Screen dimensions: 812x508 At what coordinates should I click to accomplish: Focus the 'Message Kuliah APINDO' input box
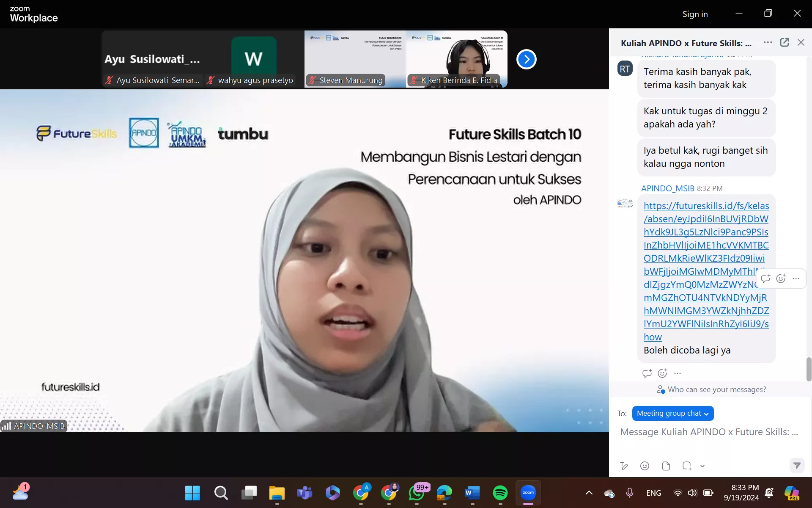tap(709, 432)
